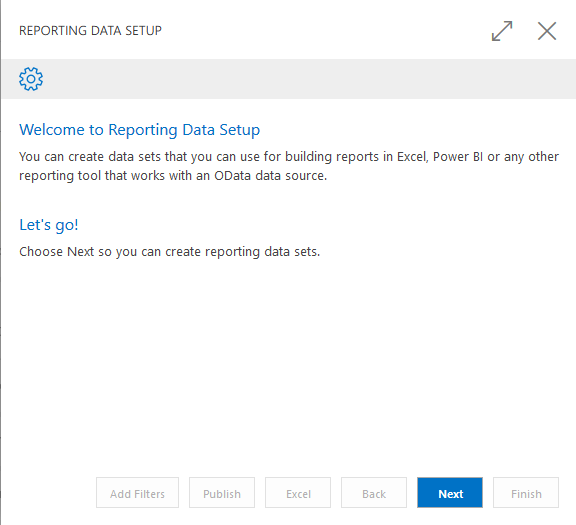Go to previous step with Back

(x=374, y=493)
